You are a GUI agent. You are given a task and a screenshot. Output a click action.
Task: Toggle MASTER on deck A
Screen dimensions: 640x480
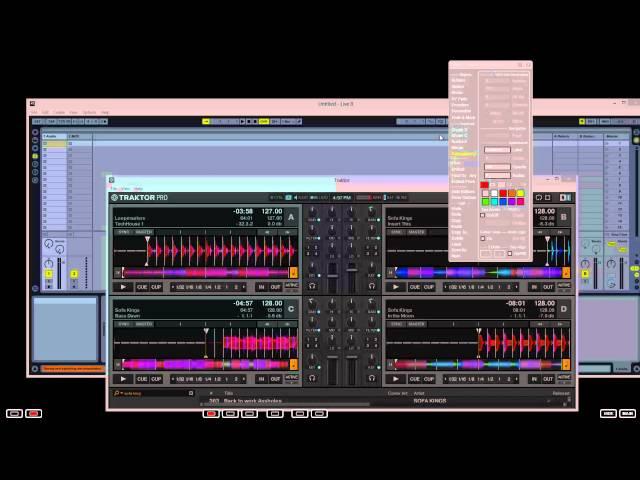click(144, 232)
